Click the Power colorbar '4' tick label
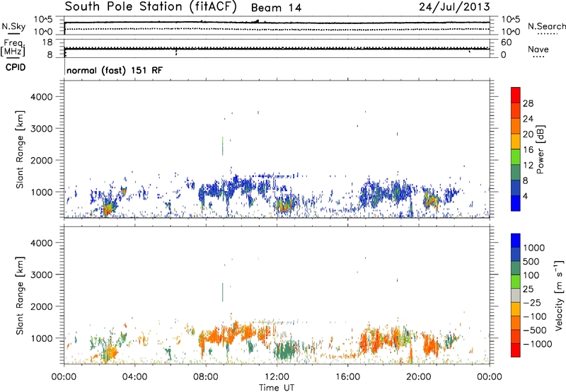The image size is (566, 392). (526, 197)
